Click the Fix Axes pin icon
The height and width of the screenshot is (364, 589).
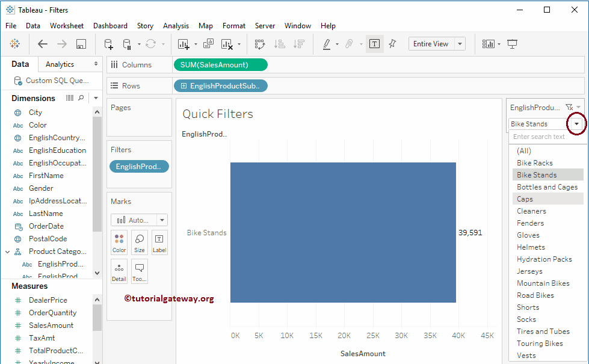[392, 44]
